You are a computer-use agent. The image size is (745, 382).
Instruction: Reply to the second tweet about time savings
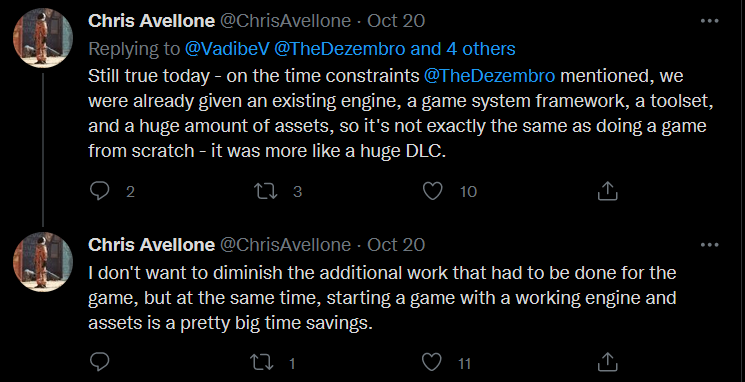pyautogui.click(x=99, y=363)
